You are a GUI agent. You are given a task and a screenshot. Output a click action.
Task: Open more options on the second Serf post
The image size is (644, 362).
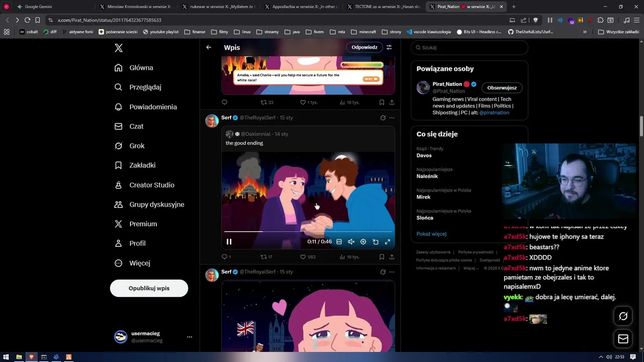pos(392,272)
